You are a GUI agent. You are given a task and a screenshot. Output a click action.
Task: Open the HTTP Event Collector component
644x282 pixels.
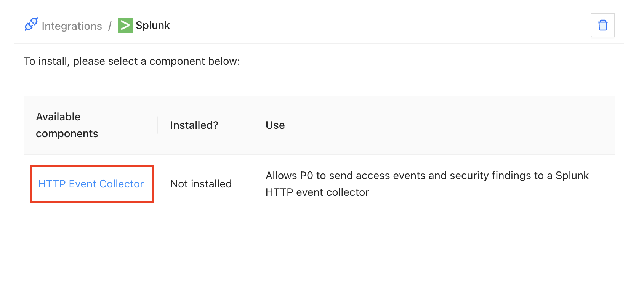(x=91, y=184)
